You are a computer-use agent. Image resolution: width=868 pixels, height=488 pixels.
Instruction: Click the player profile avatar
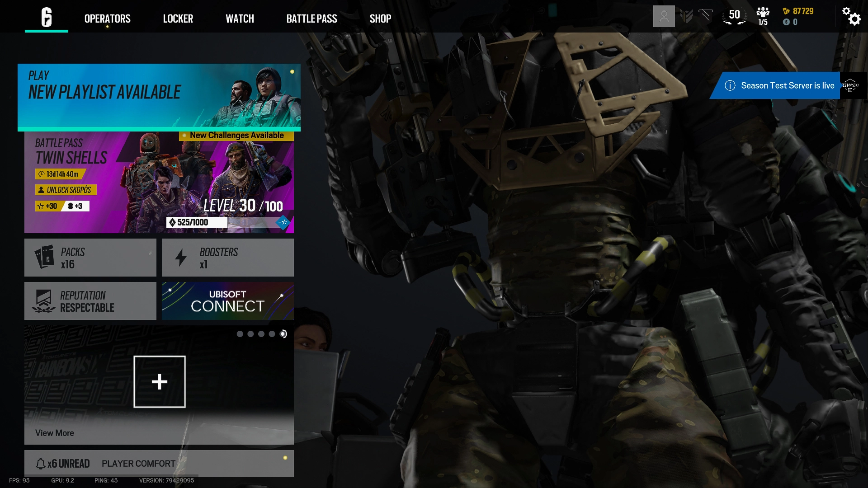tap(664, 16)
